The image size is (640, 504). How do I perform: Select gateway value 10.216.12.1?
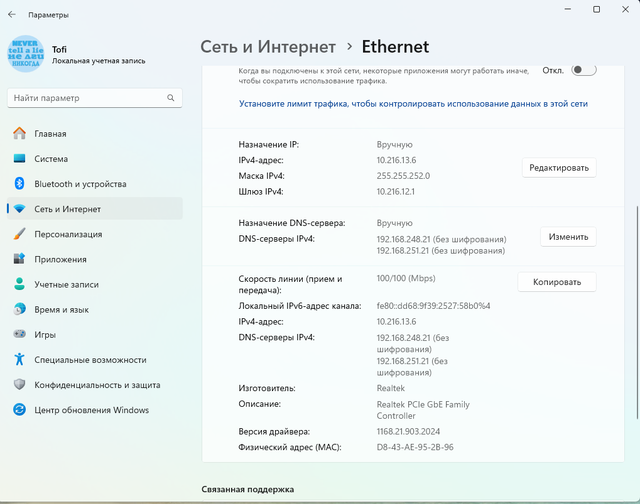(396, 191)
